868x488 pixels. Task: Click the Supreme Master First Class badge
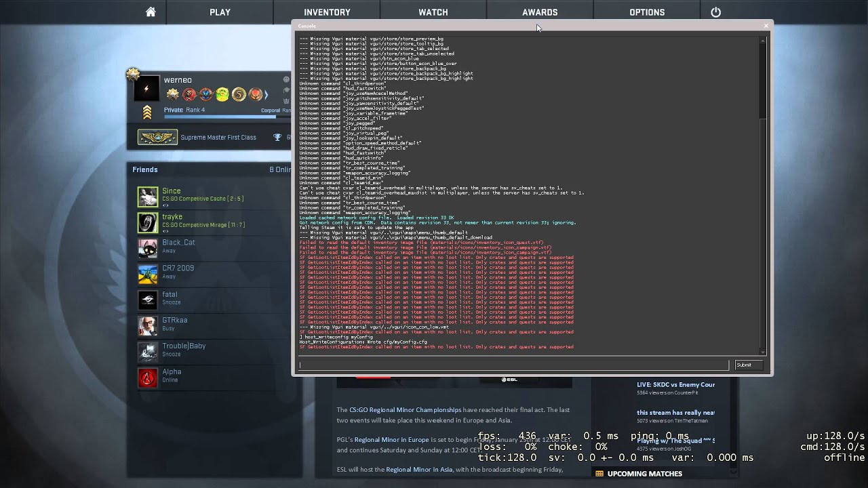tap(157, 138)
